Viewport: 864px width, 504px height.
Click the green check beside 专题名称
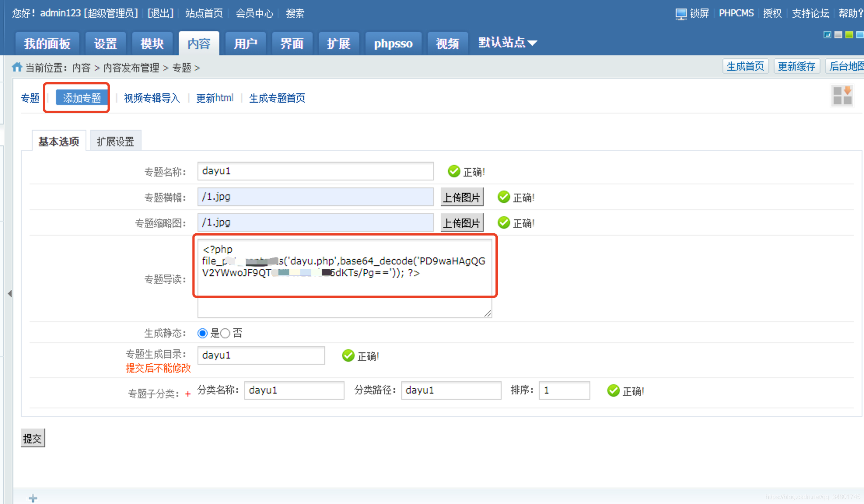point(454,171)
